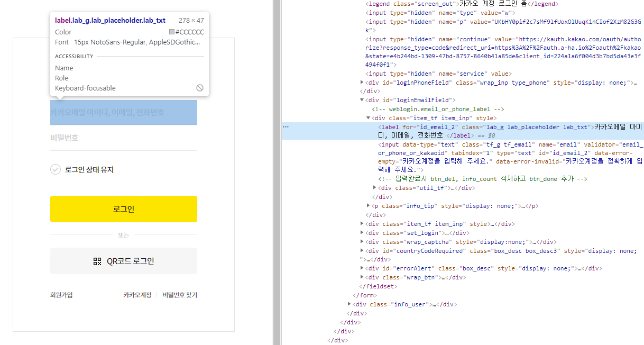Open the 카카오계정 link
This screenshot has width=644, height=345.
pyautogui.click(x=137, y=295)
